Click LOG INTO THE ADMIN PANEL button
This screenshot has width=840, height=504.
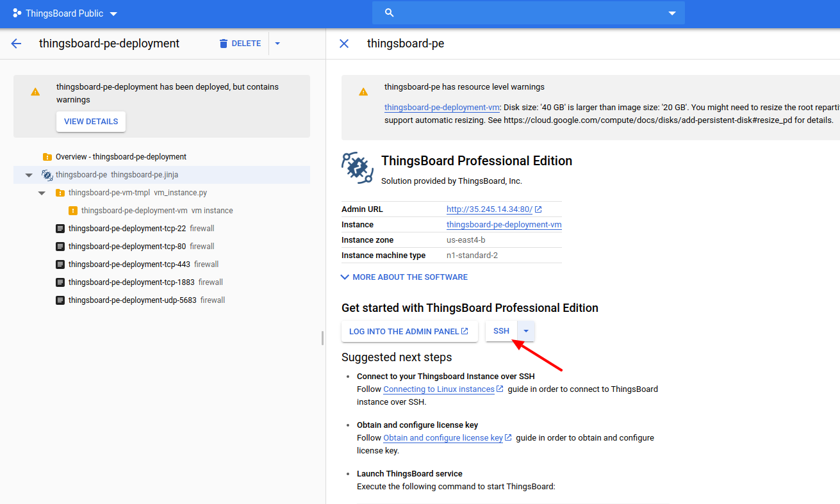tap(409, 331)
